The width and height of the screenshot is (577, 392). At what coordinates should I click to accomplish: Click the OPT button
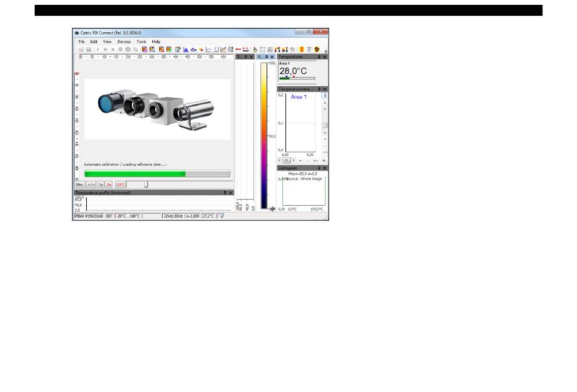tap(120, 184)
